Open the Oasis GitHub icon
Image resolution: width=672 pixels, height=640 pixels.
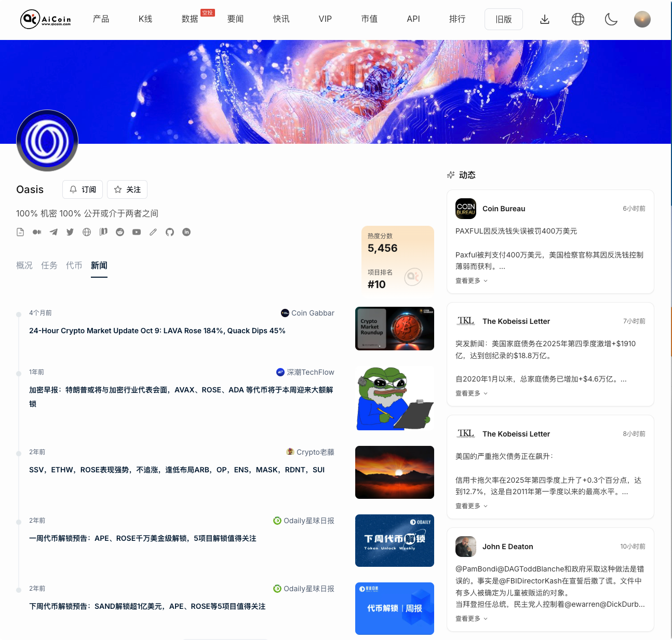[170, 232]
